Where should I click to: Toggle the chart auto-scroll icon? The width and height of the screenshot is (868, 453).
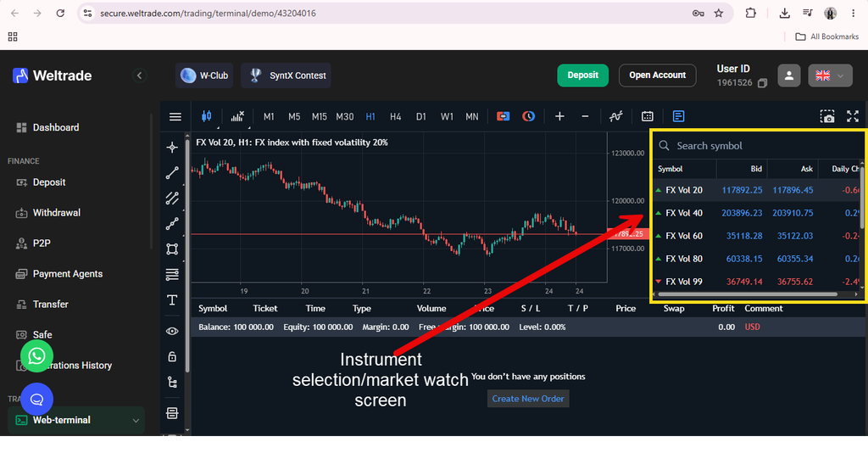(503, 116)
